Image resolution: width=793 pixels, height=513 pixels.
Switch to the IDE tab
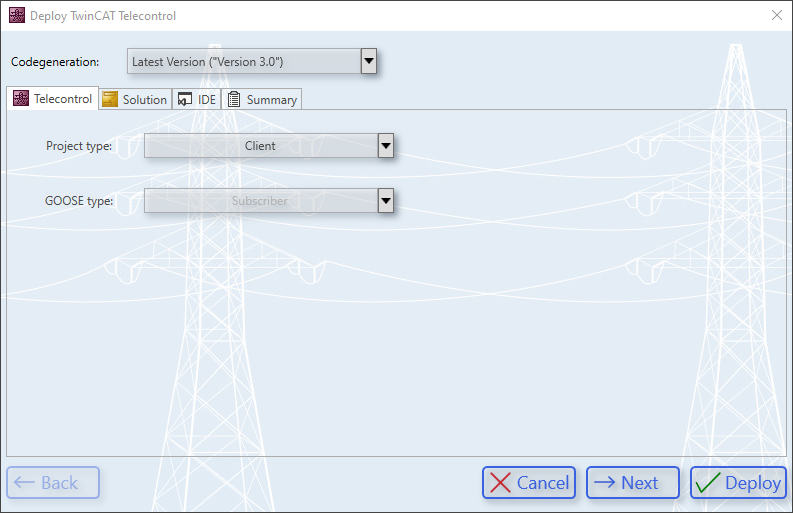(197, 100)
